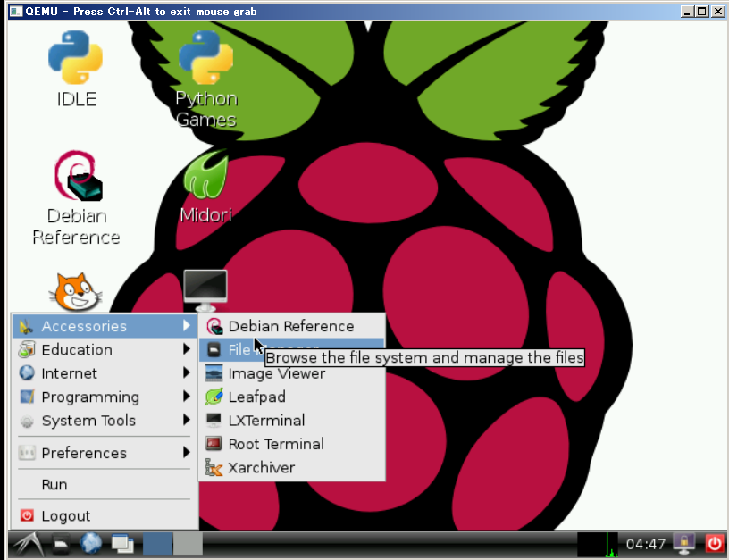Close the QEMU window

pyautogui.click(x=718, y=11)
